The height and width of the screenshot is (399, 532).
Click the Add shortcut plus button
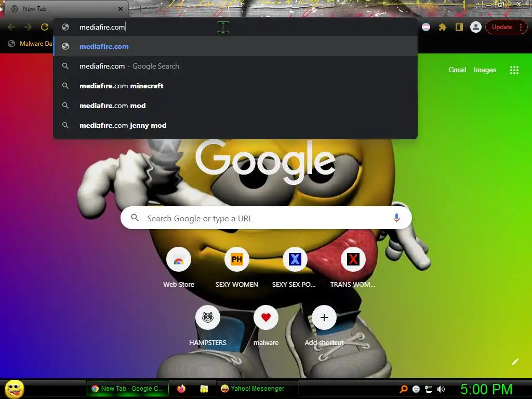click(324, 317)
